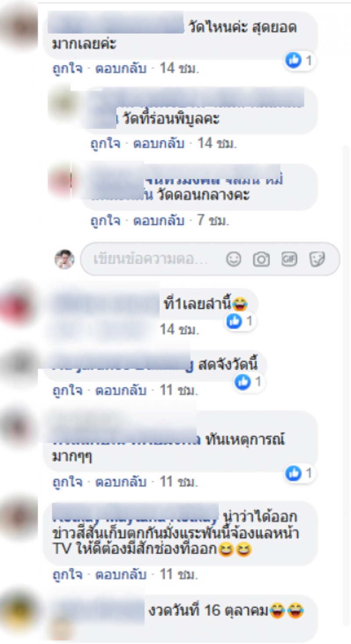Reply to the 'วัดดอนกลางคะ' comment

click(158, 220)
